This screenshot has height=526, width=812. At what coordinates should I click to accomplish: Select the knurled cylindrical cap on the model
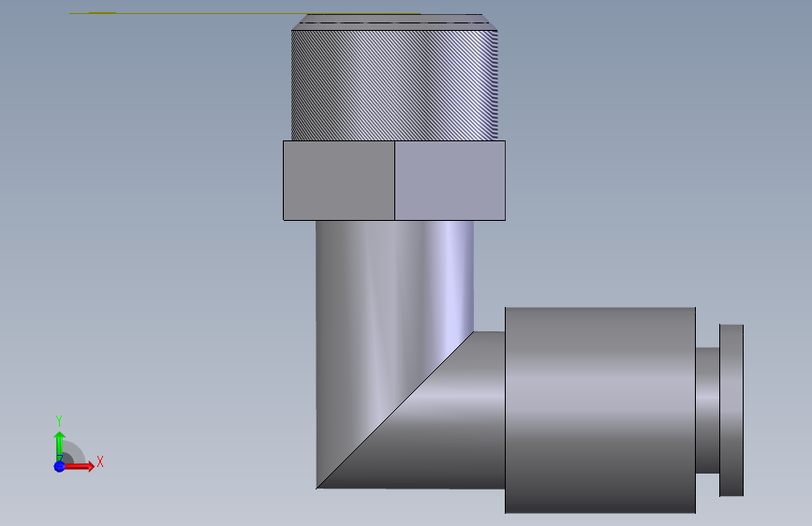[394, 85]
